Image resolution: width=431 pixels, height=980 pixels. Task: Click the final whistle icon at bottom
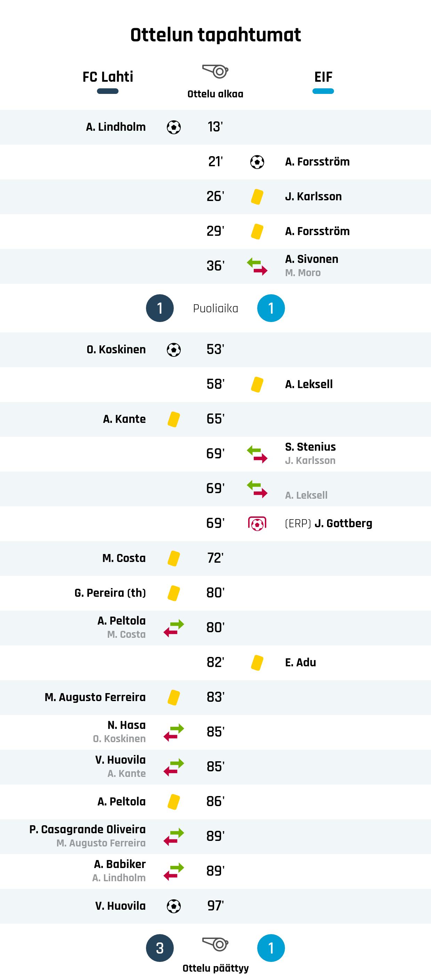(215, 944)
